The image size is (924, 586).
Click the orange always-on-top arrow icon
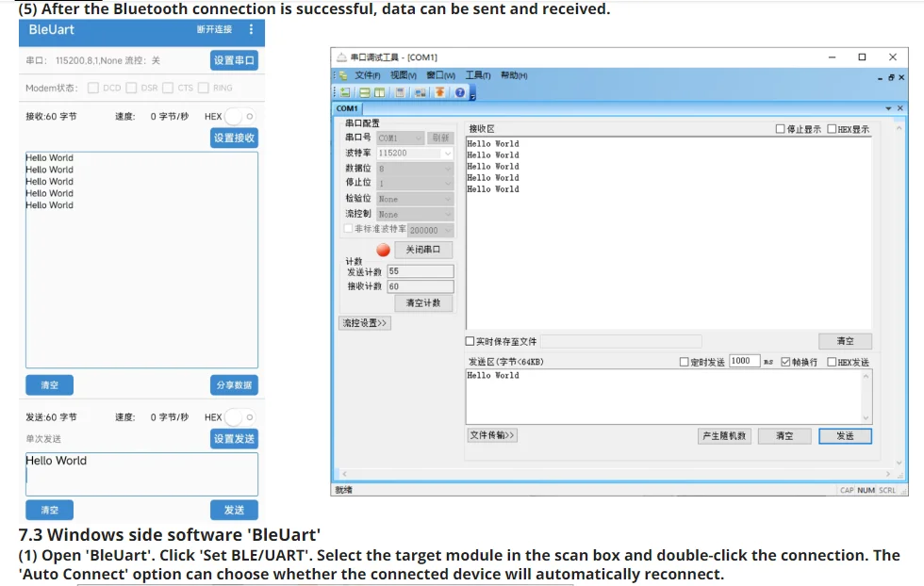(x=439, y=92)
